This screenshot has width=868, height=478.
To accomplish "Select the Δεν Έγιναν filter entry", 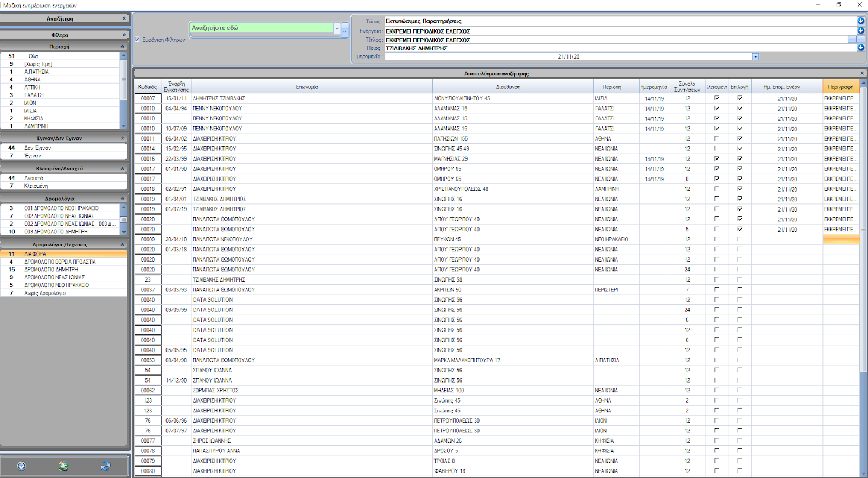I will 37,148.
